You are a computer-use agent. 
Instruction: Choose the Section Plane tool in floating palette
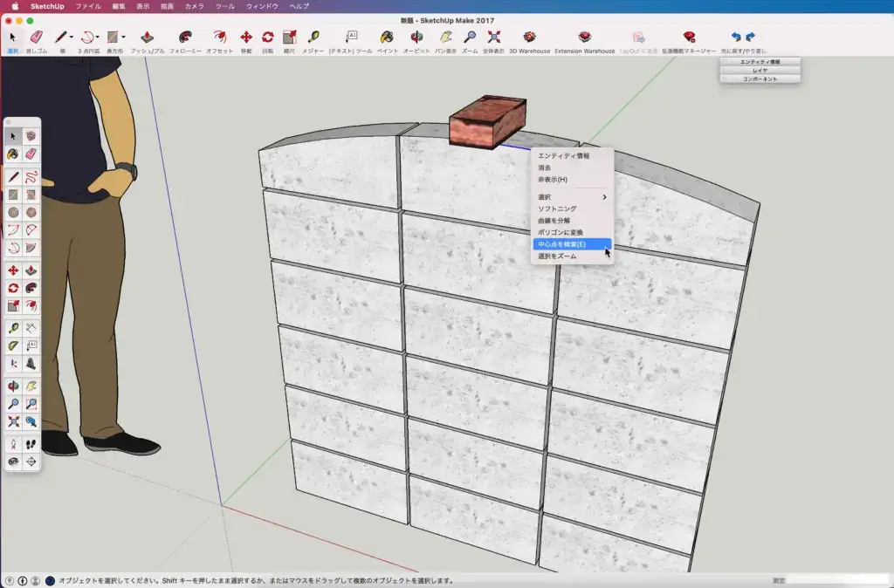(31, 462)
